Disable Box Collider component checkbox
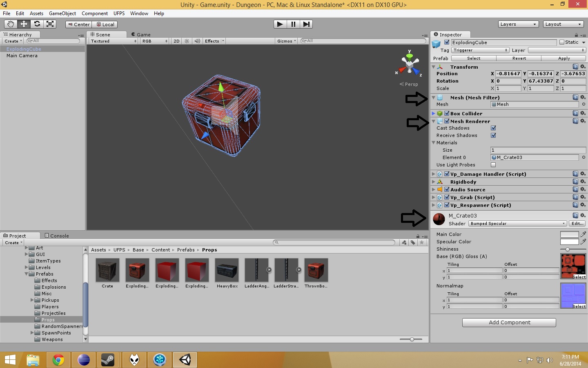 [x=447, y=113]
